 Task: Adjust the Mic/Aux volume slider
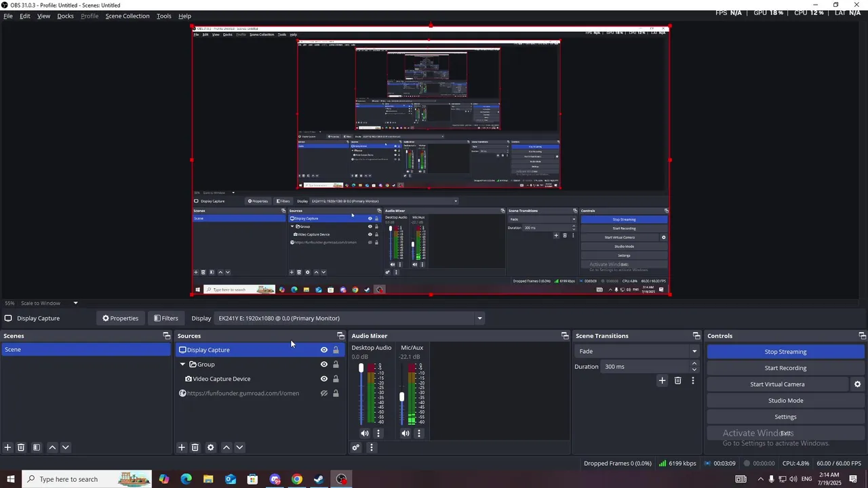coord(401,394)
